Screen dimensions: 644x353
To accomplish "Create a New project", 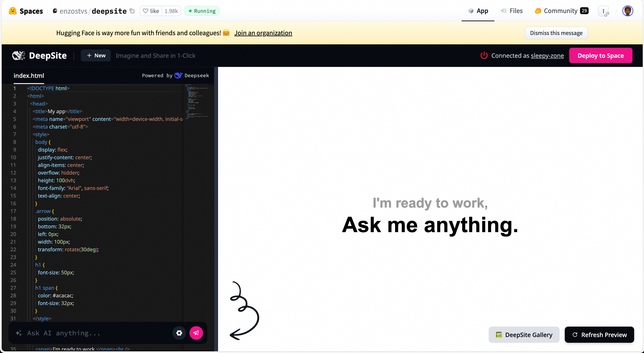I will click(96, 55).
